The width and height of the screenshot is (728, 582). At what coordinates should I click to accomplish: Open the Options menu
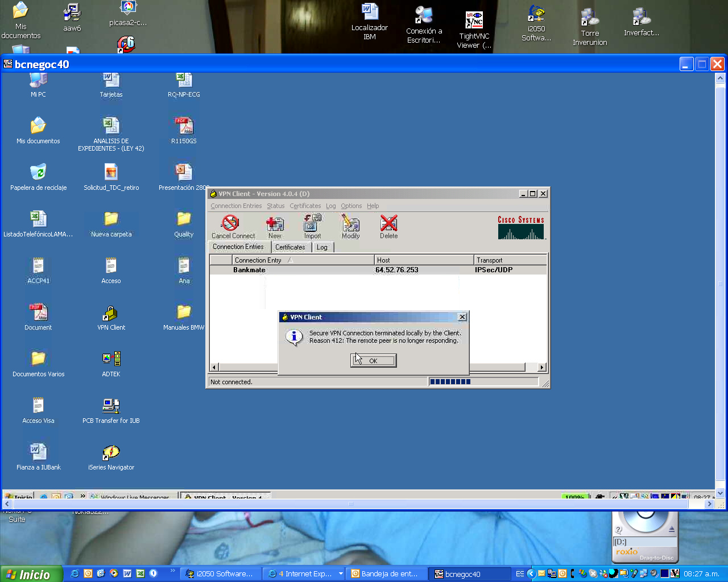click(x=351, y=206)
